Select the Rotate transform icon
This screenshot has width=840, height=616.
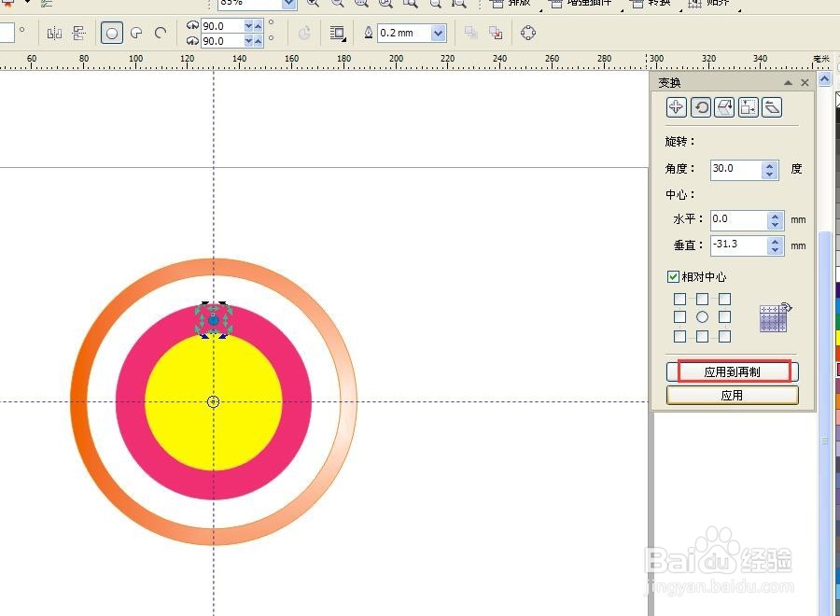click(701, 107)
